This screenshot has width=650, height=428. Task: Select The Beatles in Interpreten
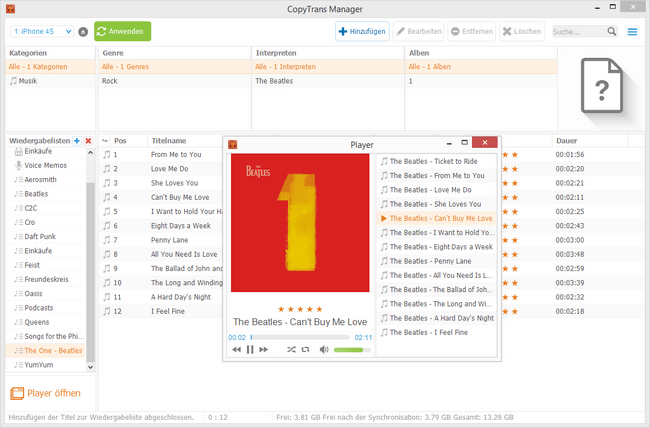tap(328, 81)
